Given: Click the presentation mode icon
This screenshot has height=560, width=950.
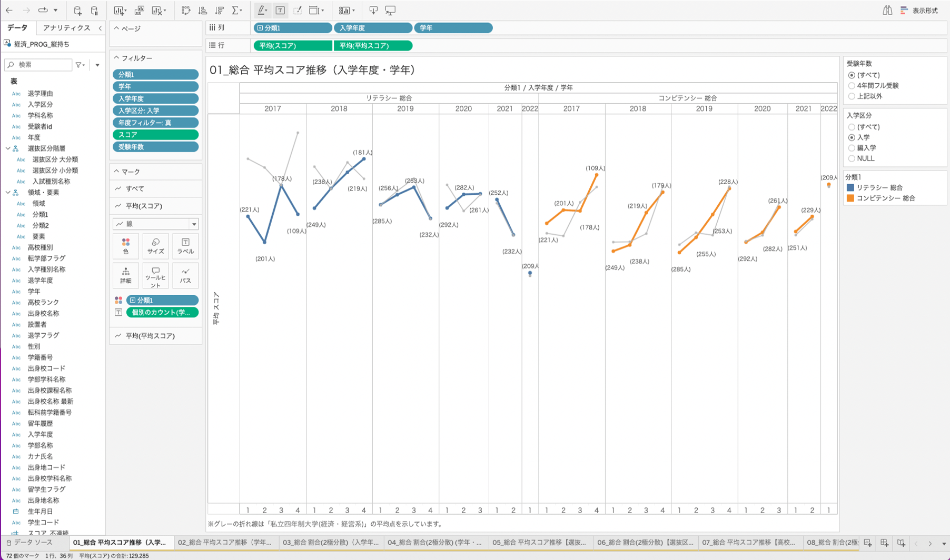Looking at the screenshot, I should click(x=390, y=11).
